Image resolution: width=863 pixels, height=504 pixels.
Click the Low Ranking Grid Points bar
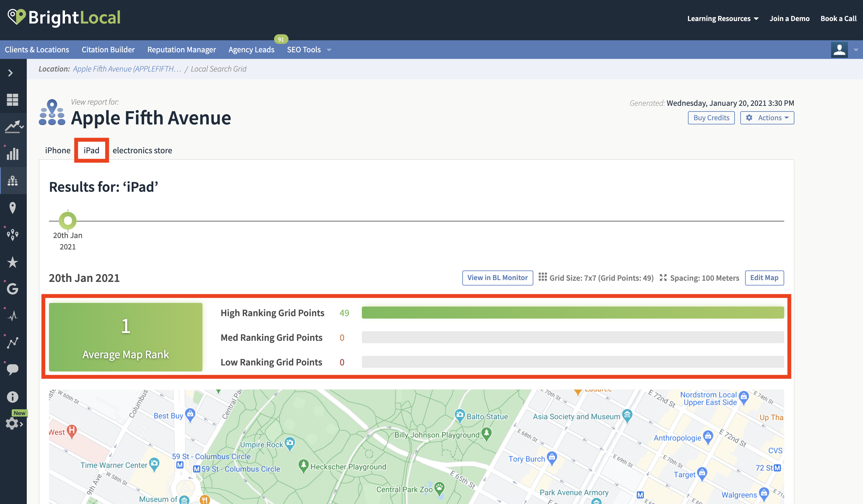click(573, 362)
